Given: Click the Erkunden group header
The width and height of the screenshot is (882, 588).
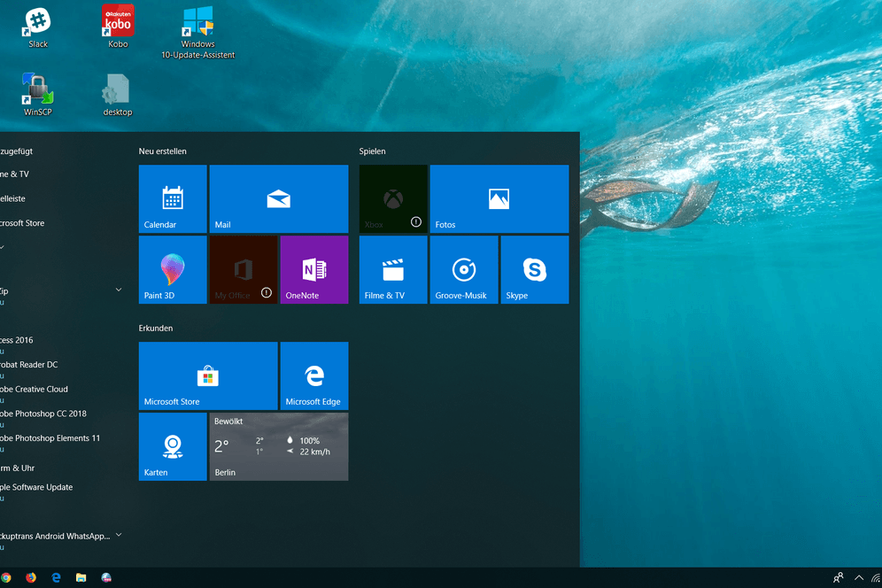Looking at the screenshot, I should (156, 328).
